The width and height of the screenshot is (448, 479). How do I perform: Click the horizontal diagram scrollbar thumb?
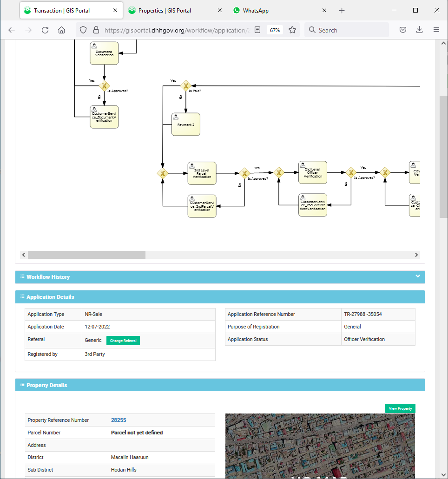pos(86,255)
